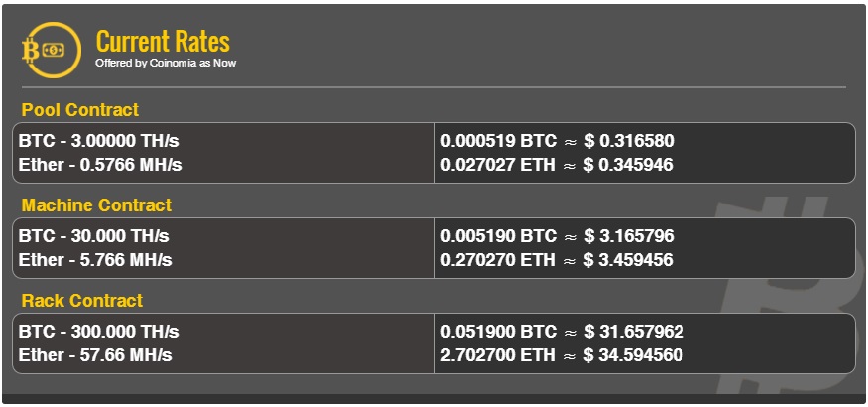Click BTC - 30.000 TH/s machine rate
868x407 pixels.
click(x=94, y=236)
